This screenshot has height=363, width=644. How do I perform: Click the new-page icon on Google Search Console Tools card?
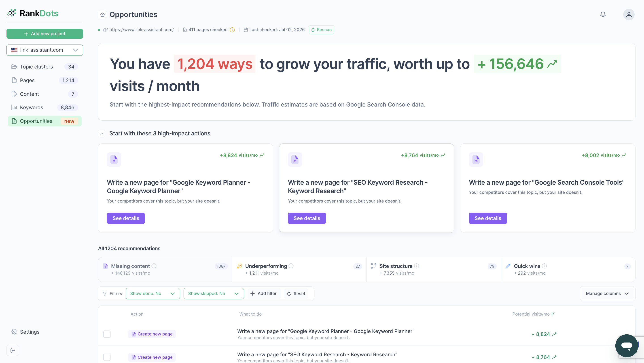pos(476,159)
